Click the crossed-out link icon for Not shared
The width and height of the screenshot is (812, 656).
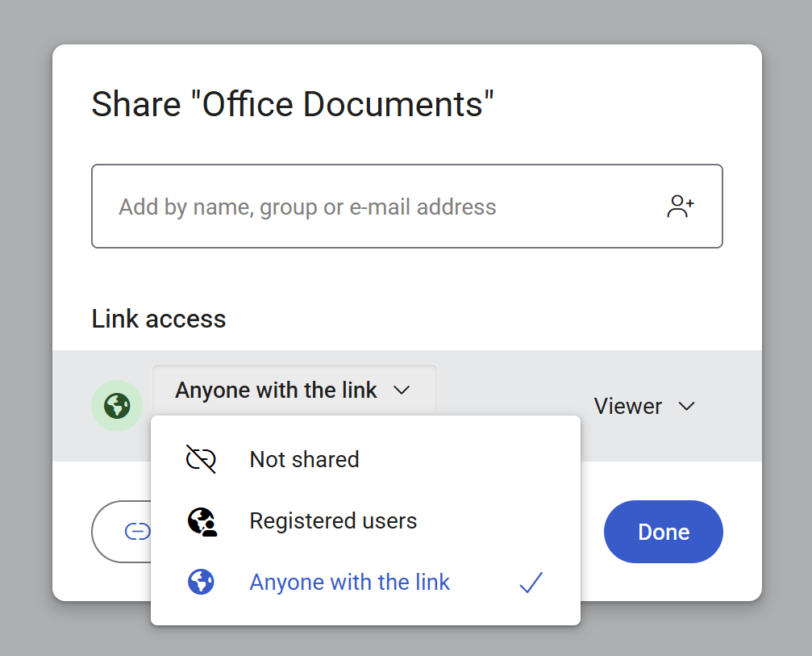coord(201,459)
